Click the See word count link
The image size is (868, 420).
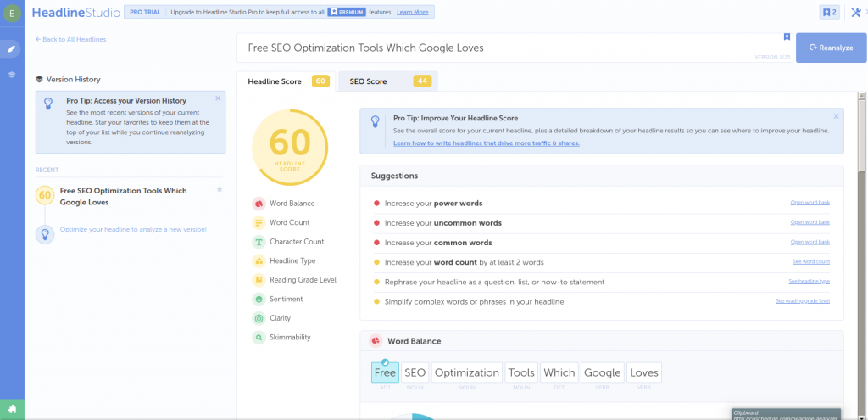(x=811, y=261)
